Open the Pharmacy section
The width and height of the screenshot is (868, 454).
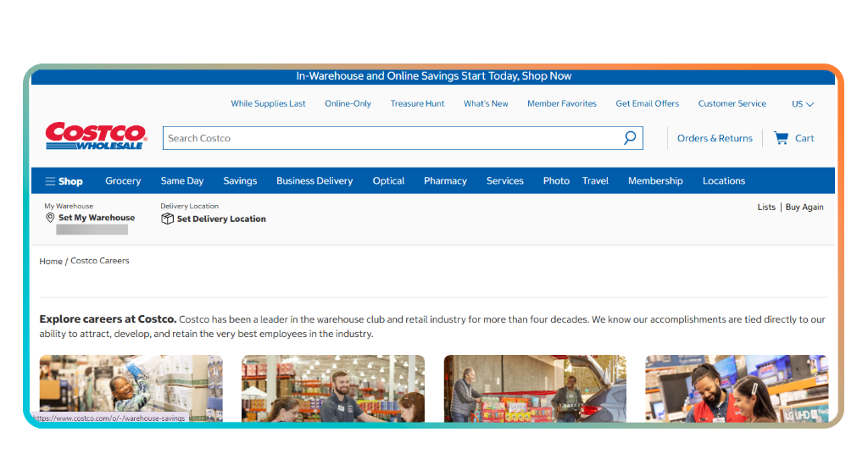point(445,180)
